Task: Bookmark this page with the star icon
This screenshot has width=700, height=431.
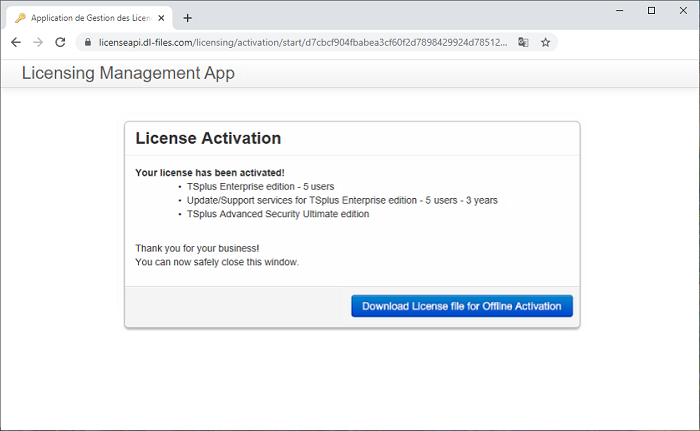Action: click(545, 43)
